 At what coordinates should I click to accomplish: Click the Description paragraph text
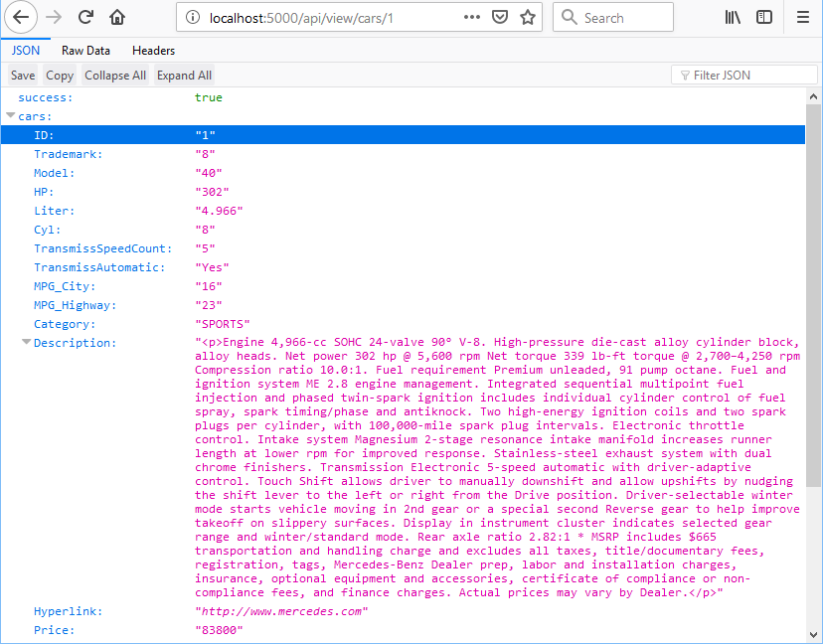pyautogui.click(x=498, y=467)
